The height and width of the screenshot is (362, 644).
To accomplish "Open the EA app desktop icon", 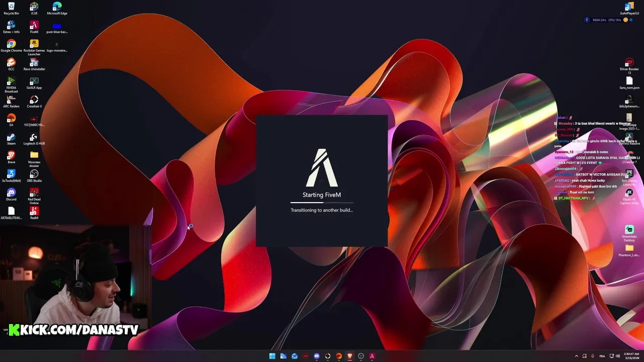I will 11,120.
